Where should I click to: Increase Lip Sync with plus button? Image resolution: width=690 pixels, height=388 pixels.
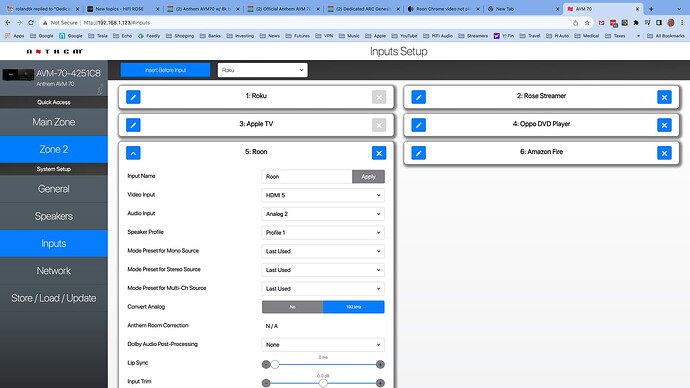coord(380,364)
